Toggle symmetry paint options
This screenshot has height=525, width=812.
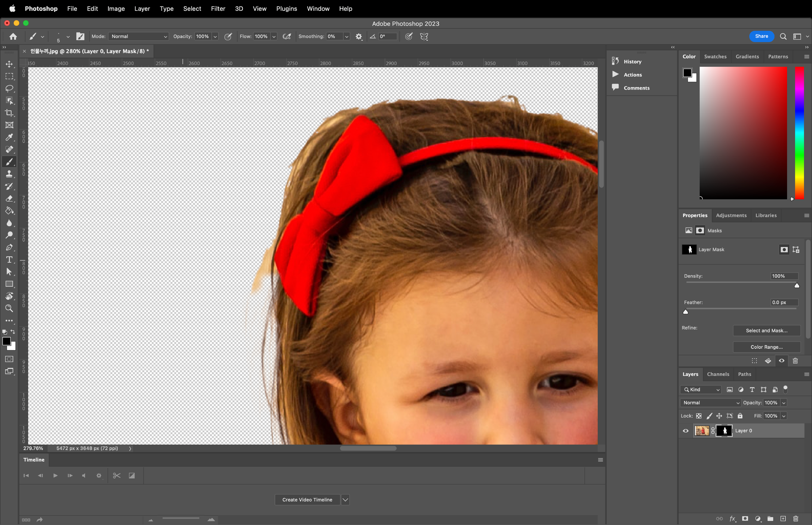(424, 36)
